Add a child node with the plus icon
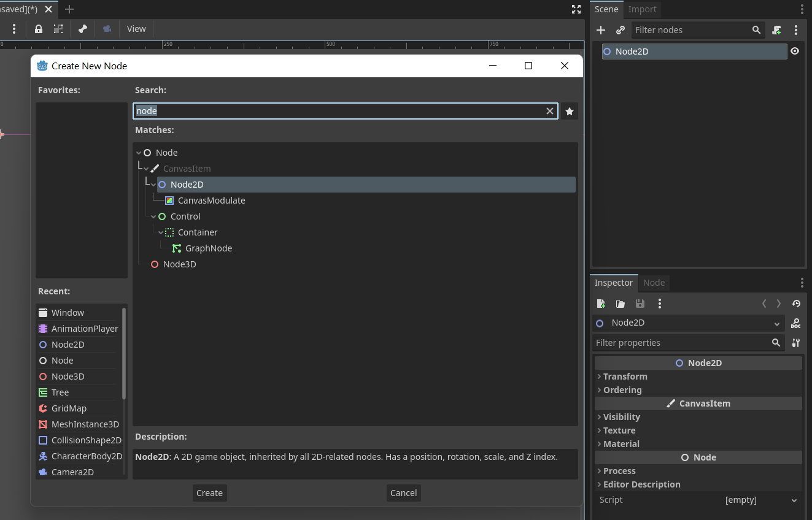This screenshot has width=812, height=520. tap(601, 29)
